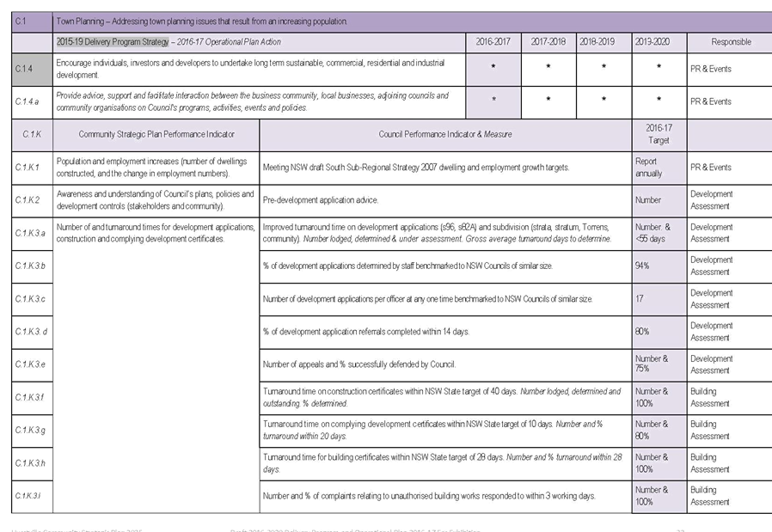Click the Number & 75% appeals target

pos(659,364)
